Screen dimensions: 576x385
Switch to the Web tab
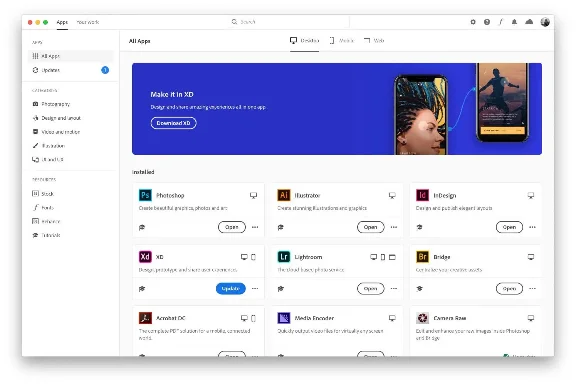click(374, 40)
